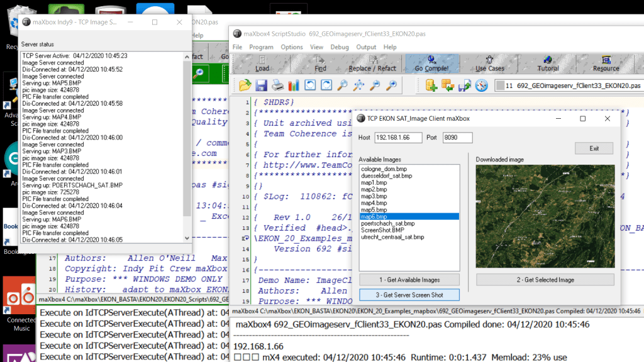644x362 pixels.
Task: Open the Program menu
Action: coord(261,47)
